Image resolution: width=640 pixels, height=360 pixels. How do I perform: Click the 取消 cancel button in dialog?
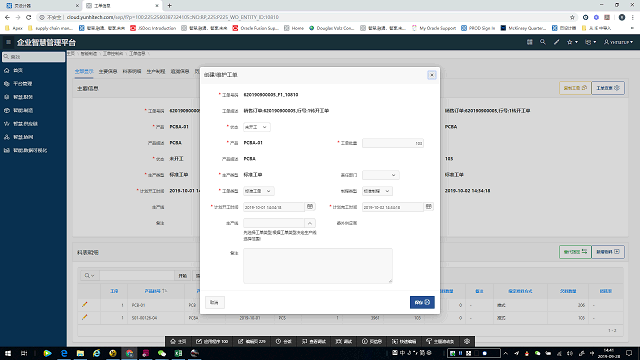point(214,302)
